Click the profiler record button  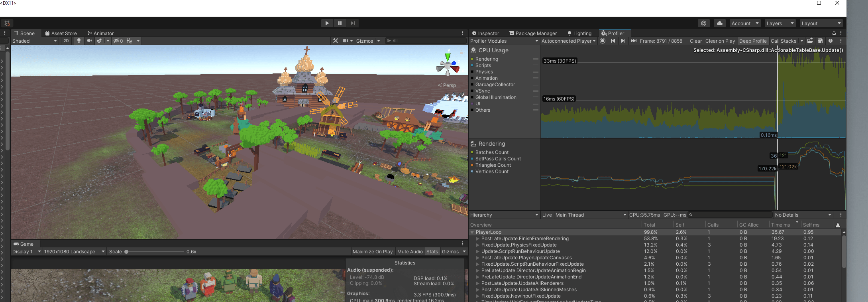[x=603, y=41]
